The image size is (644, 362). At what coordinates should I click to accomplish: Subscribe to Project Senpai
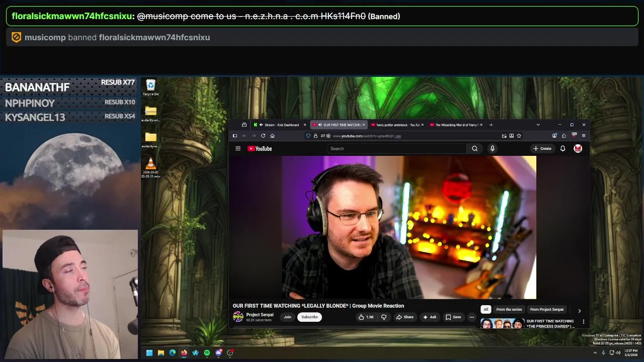309,317
